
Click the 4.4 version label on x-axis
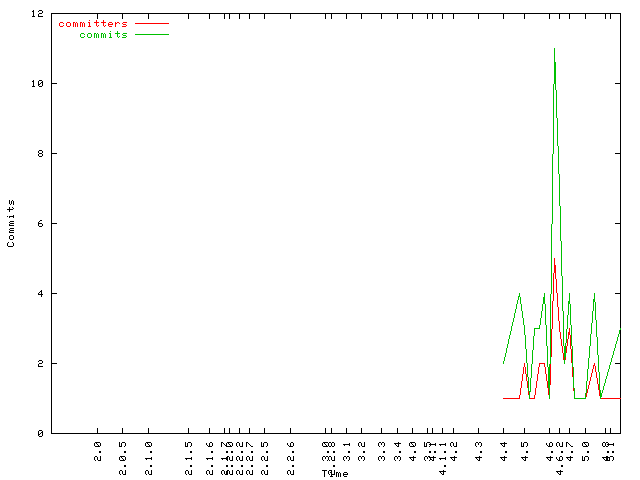coord(503,445)
